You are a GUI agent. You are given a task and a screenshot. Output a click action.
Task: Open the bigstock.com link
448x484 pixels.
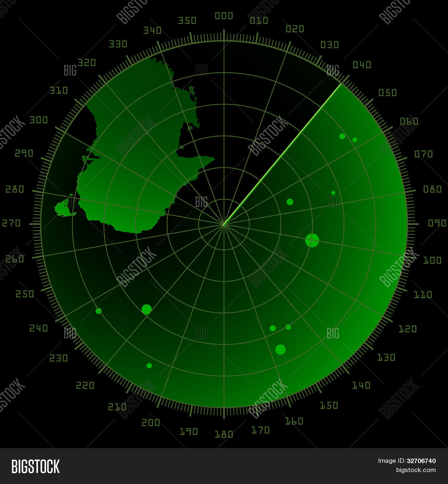tap(416, 470)
